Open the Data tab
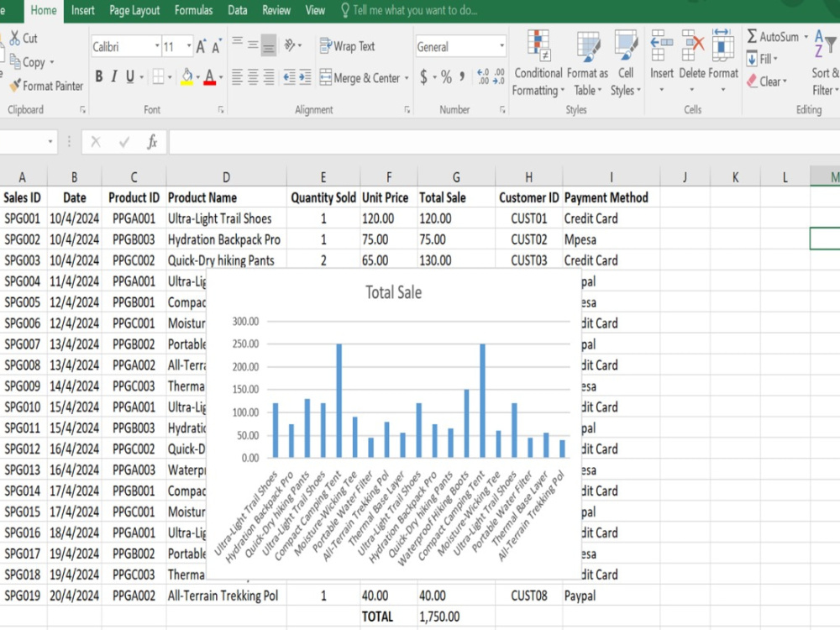840x630 pixels. tap(238, 10)
